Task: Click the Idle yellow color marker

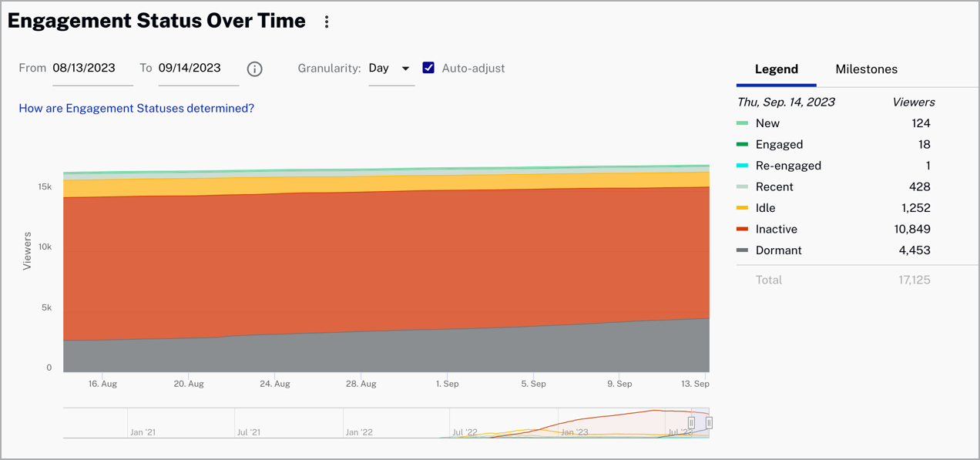Action: (743, 207)
